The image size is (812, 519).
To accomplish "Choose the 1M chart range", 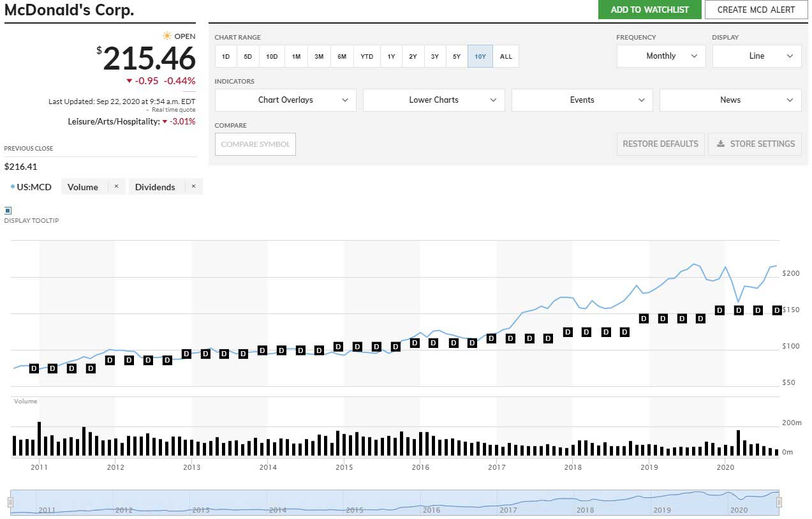I will click(296, 56).
